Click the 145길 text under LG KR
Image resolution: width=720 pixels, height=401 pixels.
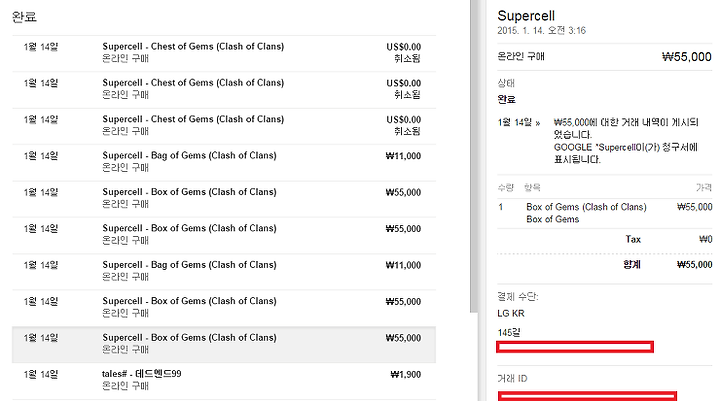509,333
